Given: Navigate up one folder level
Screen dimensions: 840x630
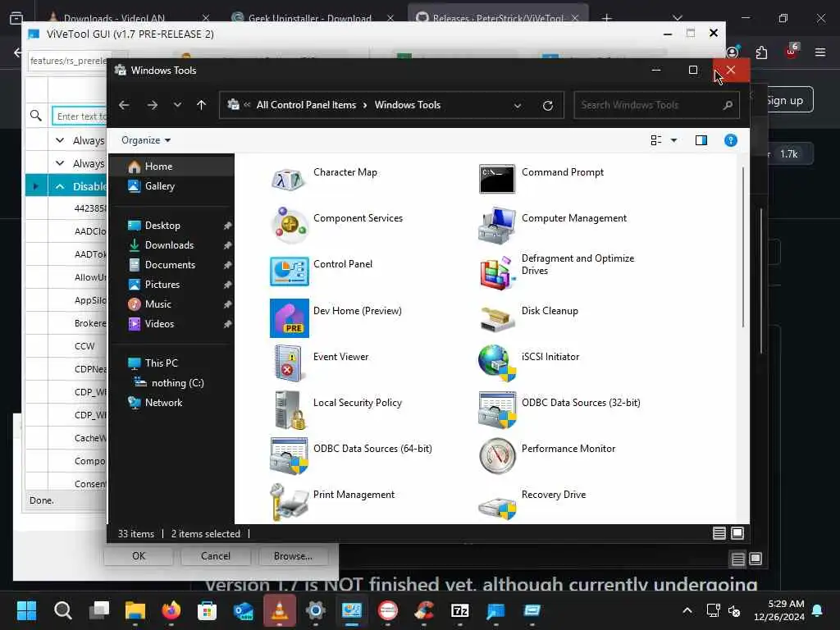Looking at the screenshot, I should [202, 105].
